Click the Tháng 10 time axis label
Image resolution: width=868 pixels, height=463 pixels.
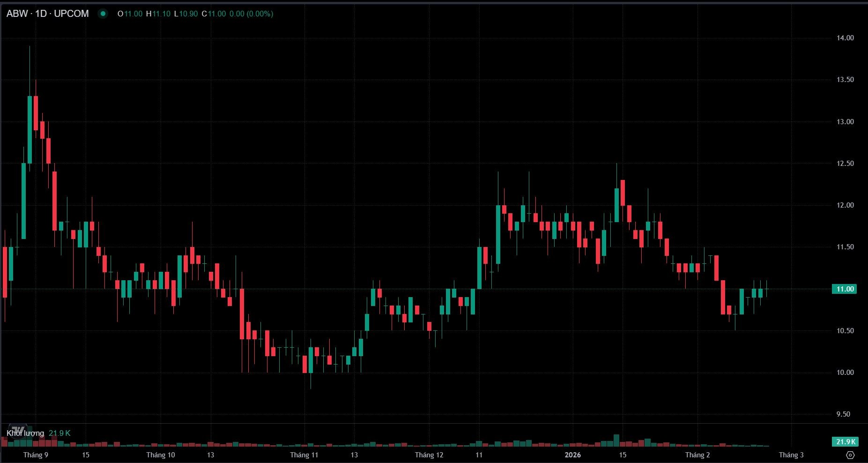point(161,455)
